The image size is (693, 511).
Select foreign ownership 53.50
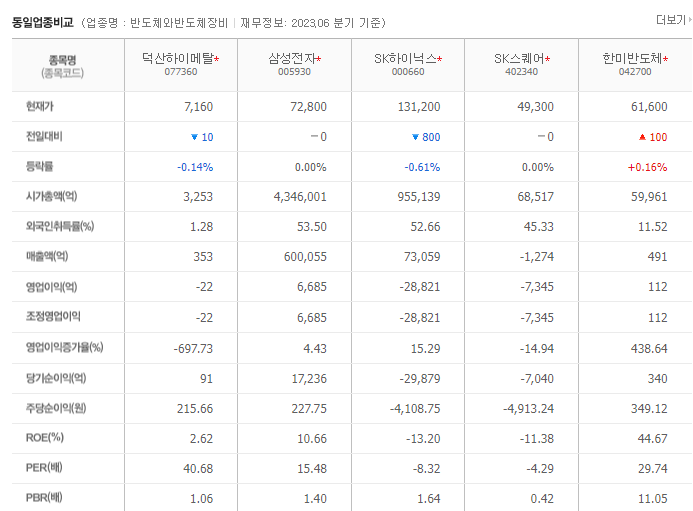click(x=312, y=227)
